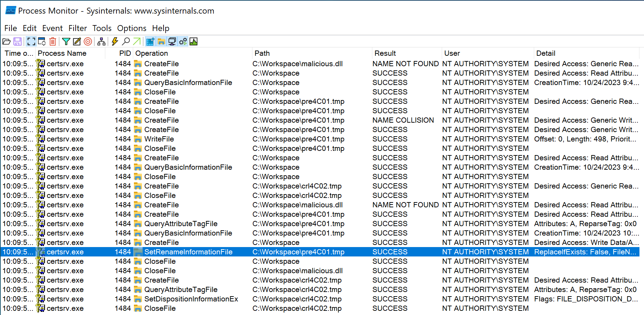Image resolution: width=644 pixels, height=315 pixels.
Task: Click the C:\Workspace path in the Write Data row
Action: click(276, 243)
